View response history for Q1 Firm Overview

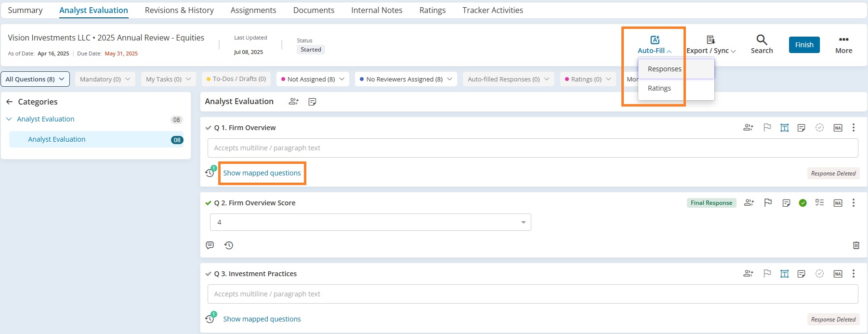tap(210, 172)
